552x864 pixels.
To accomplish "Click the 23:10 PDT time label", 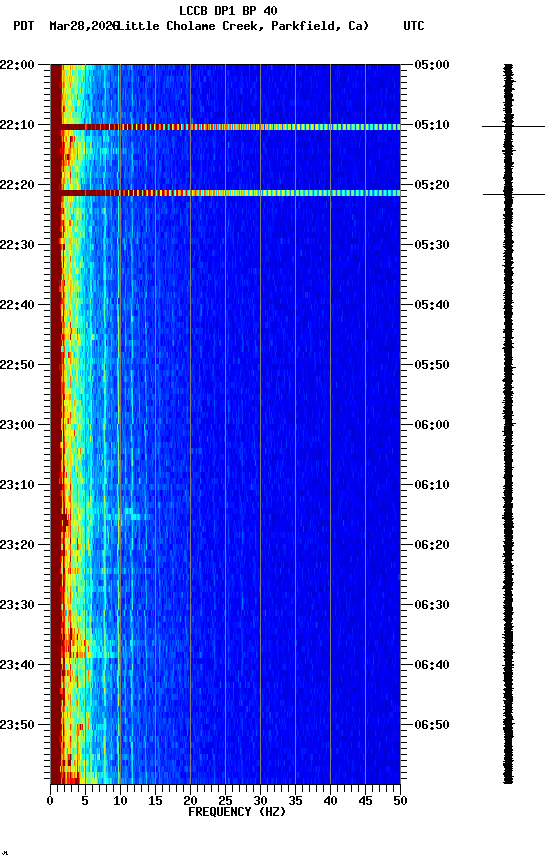I will click(x=17, y=485).
